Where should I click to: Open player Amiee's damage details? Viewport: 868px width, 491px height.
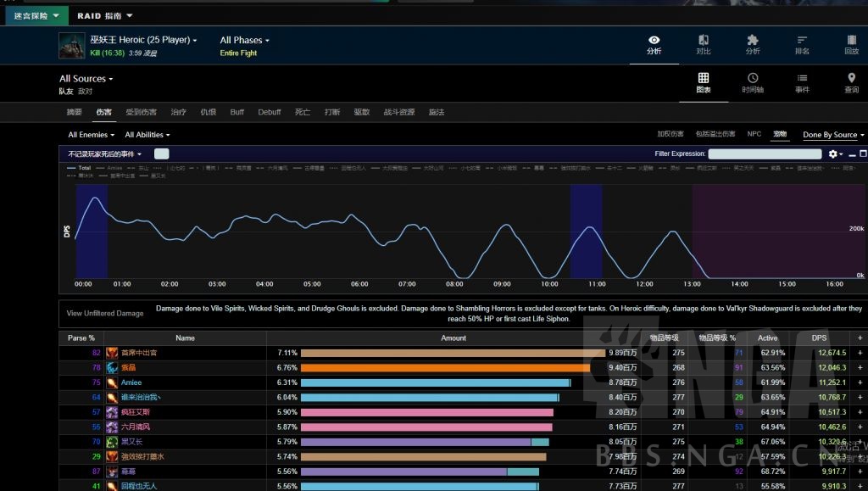coord(130,382)
